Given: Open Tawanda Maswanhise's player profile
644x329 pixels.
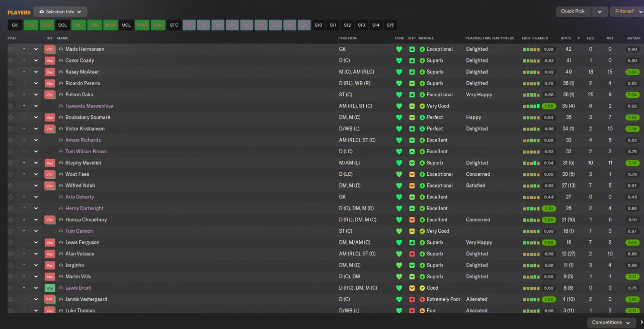Looking at the screenshot, I should click(89, 106).
